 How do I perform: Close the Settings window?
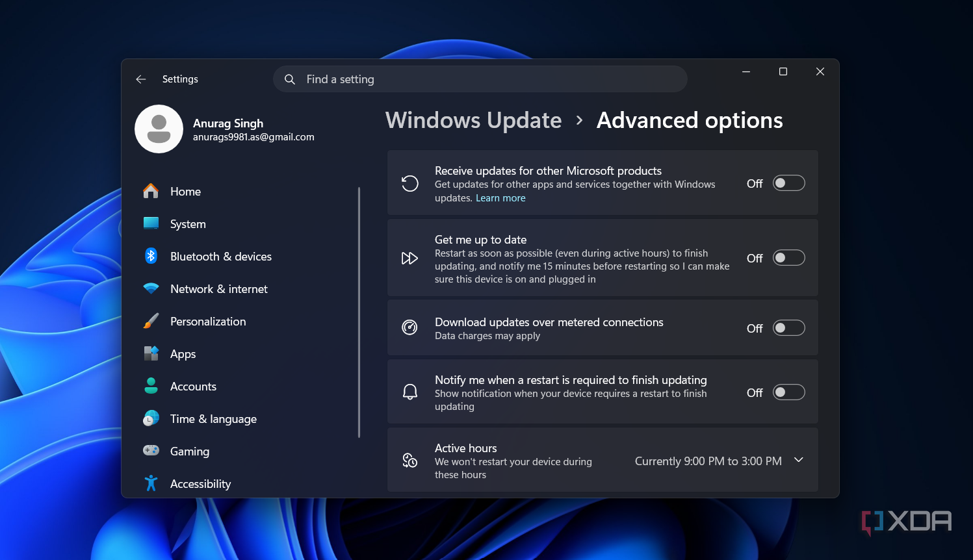pyautogui.click(x=820, y=71)
